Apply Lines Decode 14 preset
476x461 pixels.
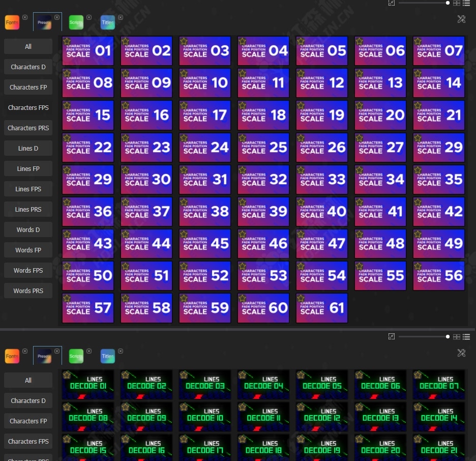[439, 417]
